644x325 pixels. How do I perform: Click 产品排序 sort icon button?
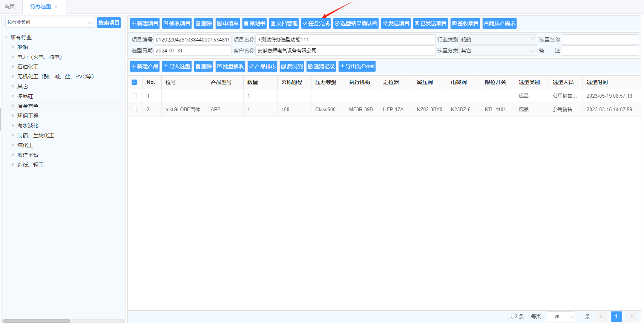tap(262, 66)
